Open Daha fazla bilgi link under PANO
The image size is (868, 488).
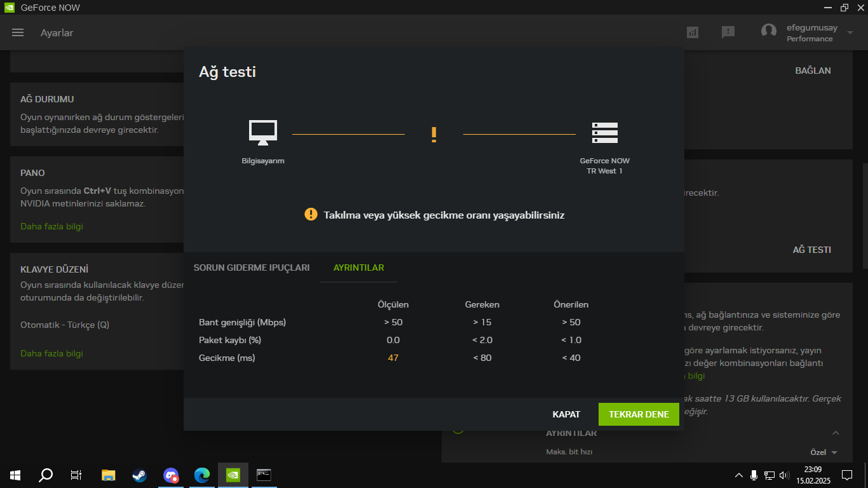(51, 226)
